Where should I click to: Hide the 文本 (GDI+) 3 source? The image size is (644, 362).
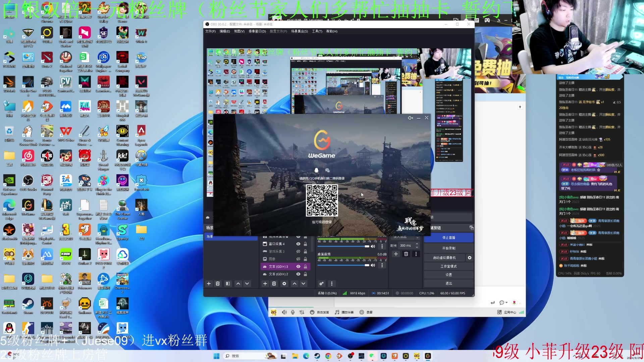tap(298, 266)
